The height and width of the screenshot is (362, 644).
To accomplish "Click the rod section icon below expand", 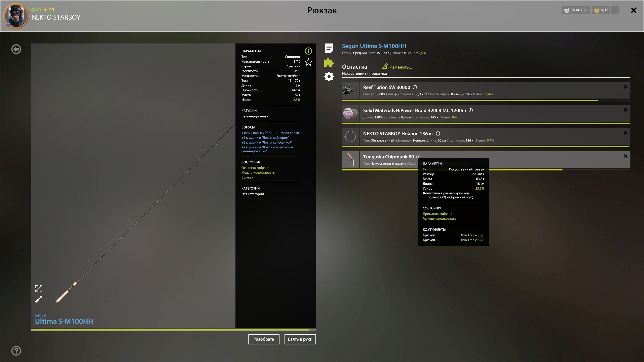I will tap(39, 299).
